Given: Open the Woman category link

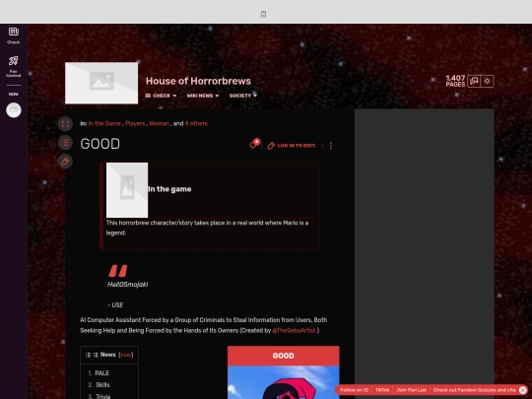Looking at the screenshot, I should (x=160, y=123).
